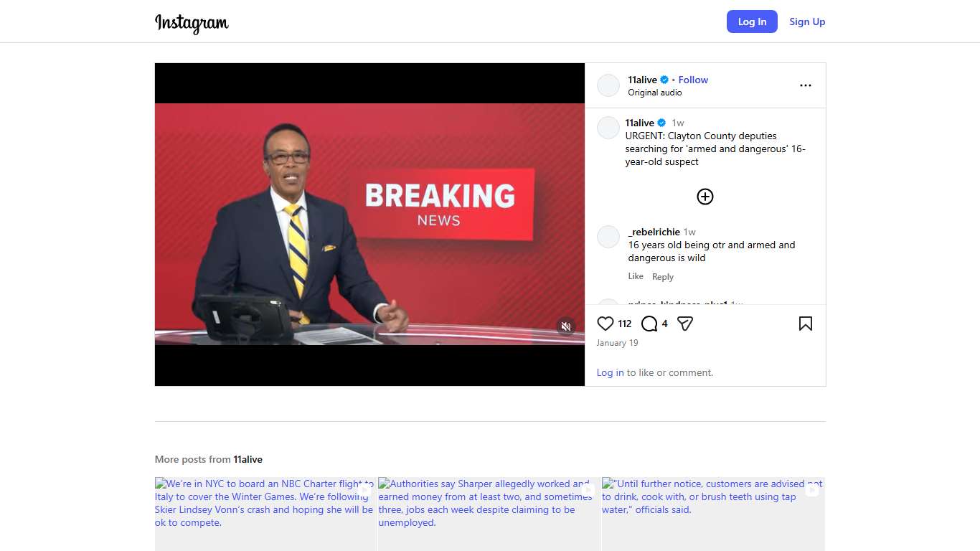This screenshot has height=551, width=980.
Task: Like _rebelrichie's comment
Action: pyautogui.click(x=636, y=276)
